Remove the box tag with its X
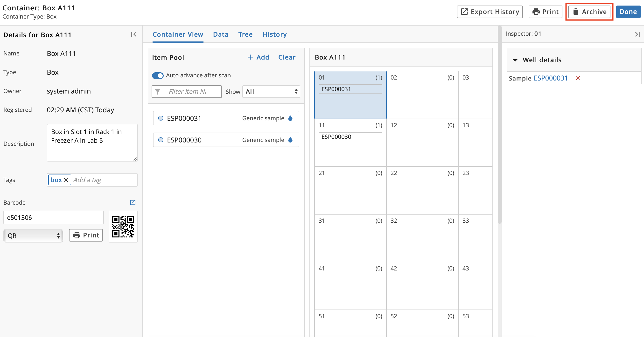644x337 pixels. pos(66,180)
